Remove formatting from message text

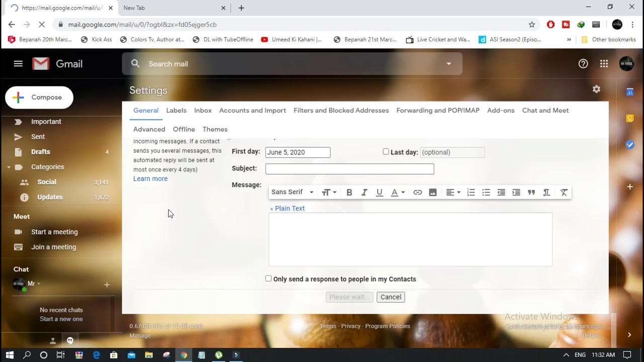(564, 192)
